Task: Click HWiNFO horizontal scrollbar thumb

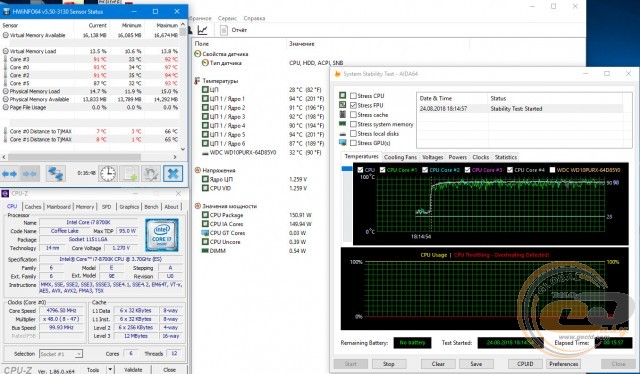Action: (x=74, y=157)
